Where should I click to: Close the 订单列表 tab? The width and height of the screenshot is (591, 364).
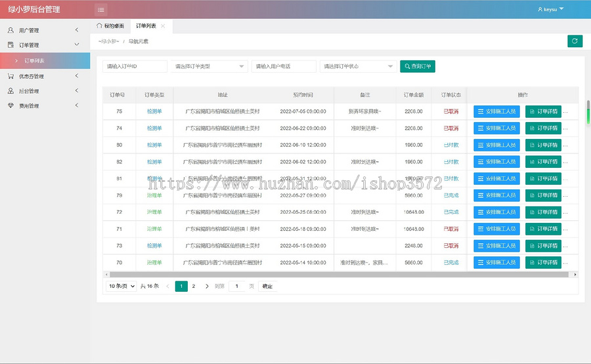coord(163,26)
